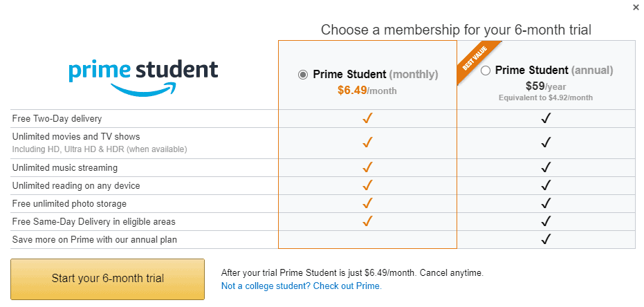The height and width of the screenshot is (307, 644).
Task: Click black checkmark for Unlimited music streaming
Action: pos(546,167)
